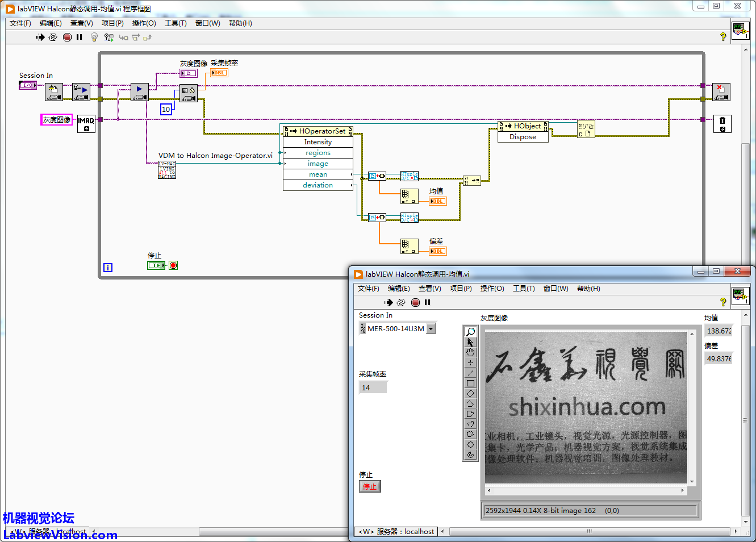Pick the Line ROI tool
This screenshot has width=756, height=542.
coord(470,373)
